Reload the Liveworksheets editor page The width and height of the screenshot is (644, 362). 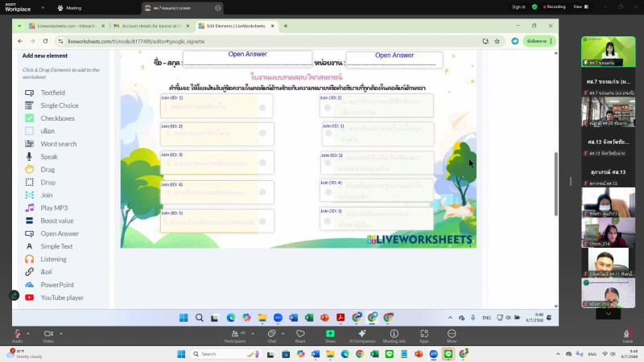pyautogui.click(x=46, y=41)
